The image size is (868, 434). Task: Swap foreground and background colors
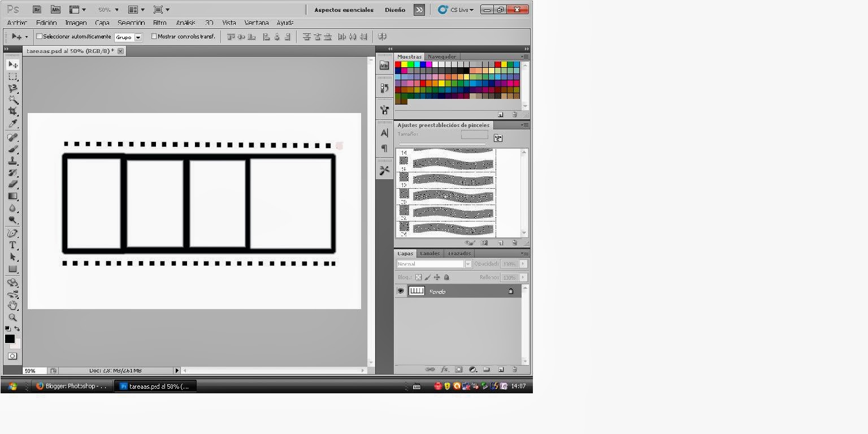(x=17, y=329)
